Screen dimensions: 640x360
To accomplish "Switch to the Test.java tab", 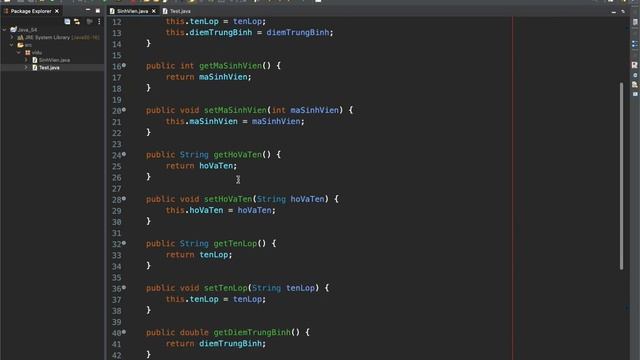I will (177, 11).
